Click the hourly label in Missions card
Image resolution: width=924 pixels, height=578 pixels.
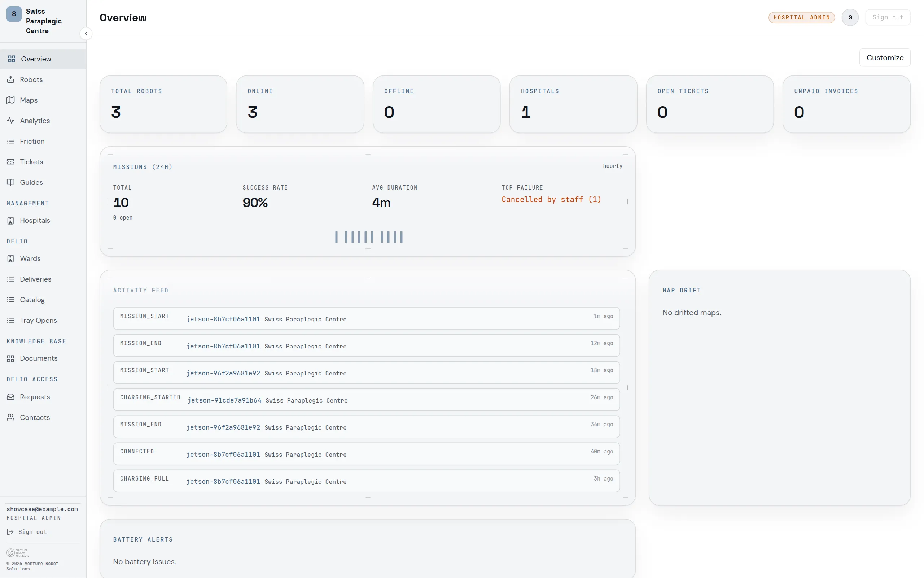[612, 166]
